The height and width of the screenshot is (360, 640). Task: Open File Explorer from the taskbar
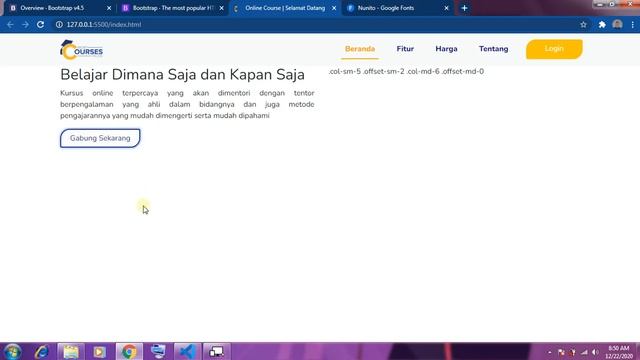tap(71, 351)
